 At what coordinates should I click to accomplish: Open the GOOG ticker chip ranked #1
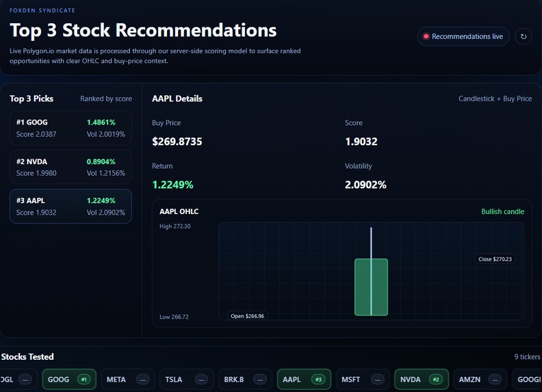69,379
